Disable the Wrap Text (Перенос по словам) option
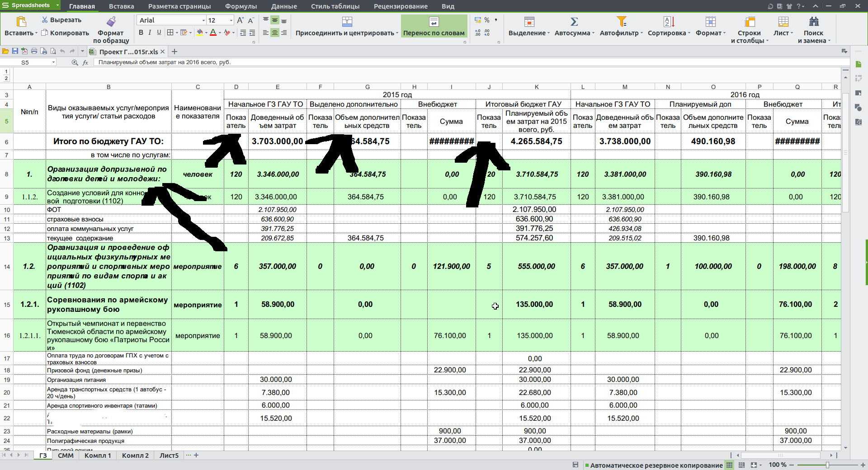 coord(434,26)
